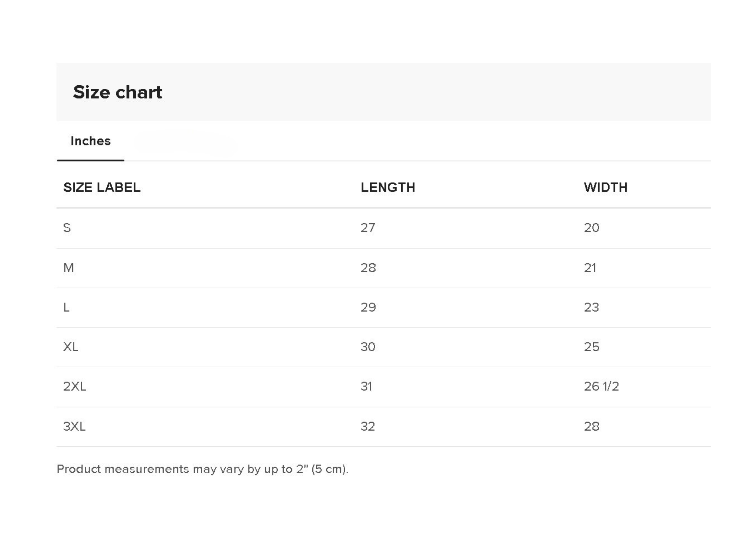
Task: Select the S size label
Action: (x=67, y=228)
